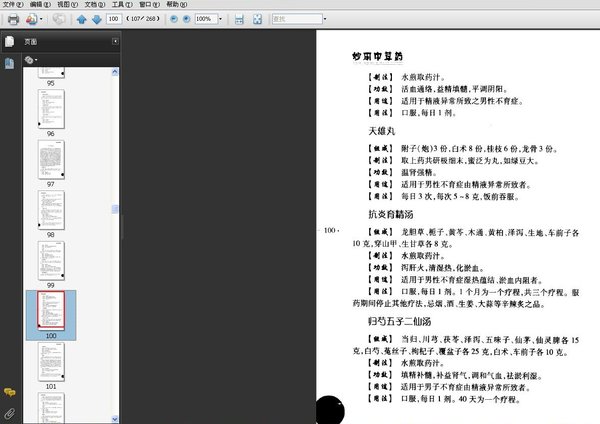Click thumbnail panel scroll-down arrow
This screenshot has width=600, height=424.
tap(115, 418)
